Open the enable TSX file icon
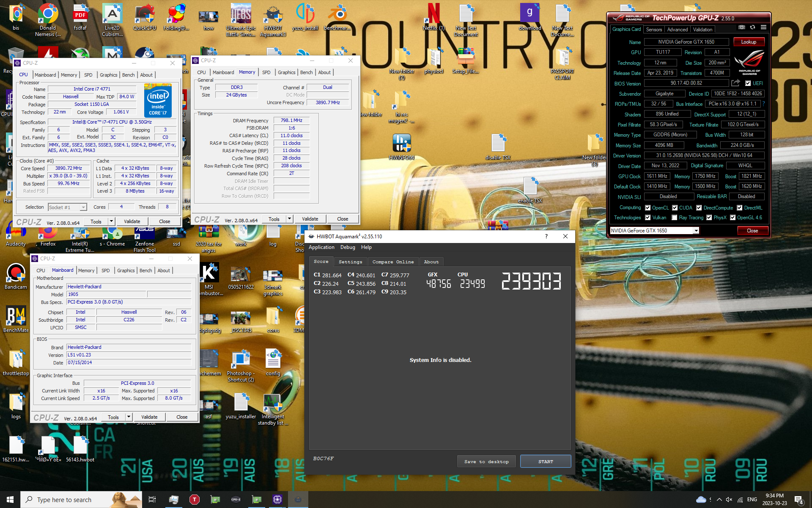 [530, 190]
